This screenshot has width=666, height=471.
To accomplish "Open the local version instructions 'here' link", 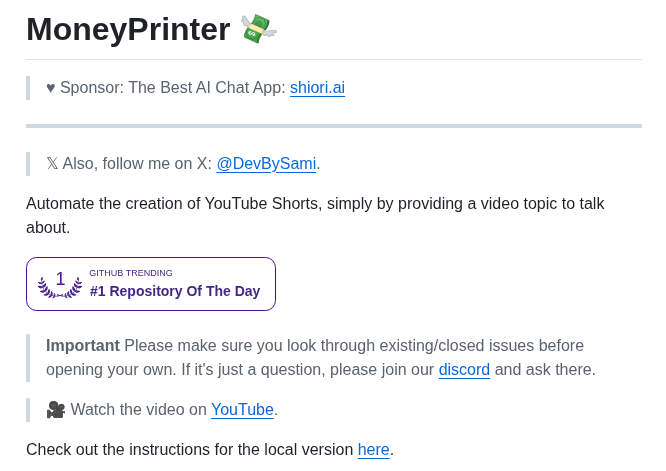I will click(x=373, y=449).
